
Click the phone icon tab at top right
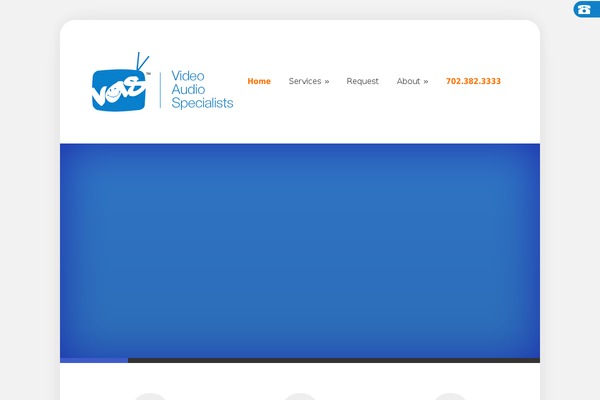tap(586, 9)
